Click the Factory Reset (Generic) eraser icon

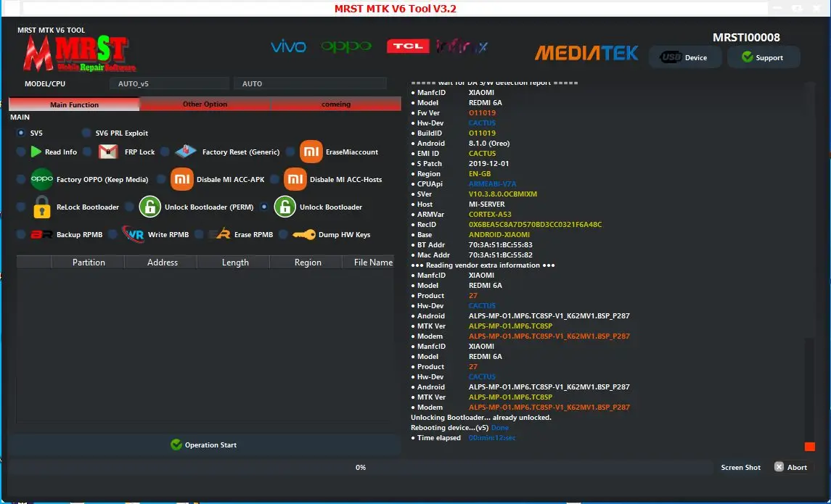pyautogui.click(x=186, y=152)
